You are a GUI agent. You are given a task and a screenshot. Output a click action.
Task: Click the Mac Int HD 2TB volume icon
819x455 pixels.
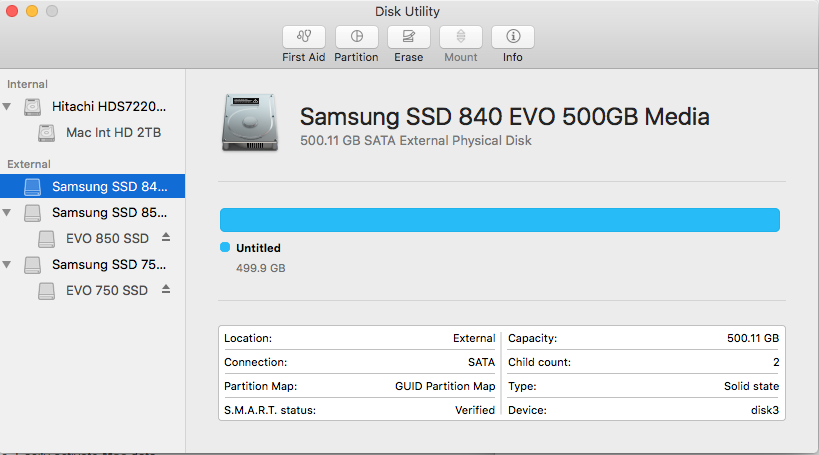click(46, 133)
